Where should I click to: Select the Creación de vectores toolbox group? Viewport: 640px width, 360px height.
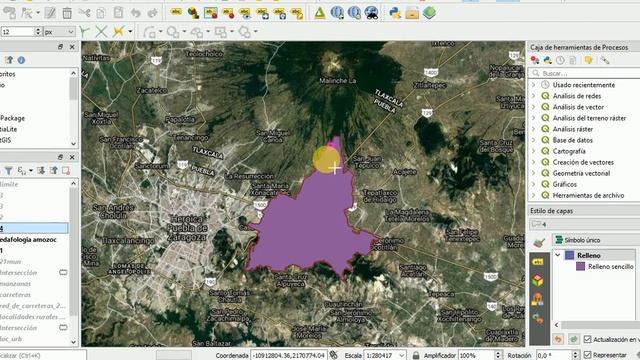tap(583, 162)
